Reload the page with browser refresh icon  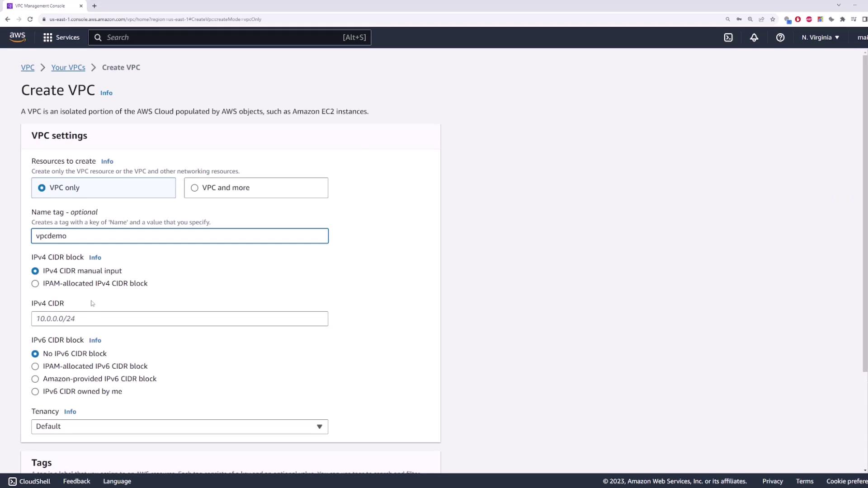tap(30, 19)
